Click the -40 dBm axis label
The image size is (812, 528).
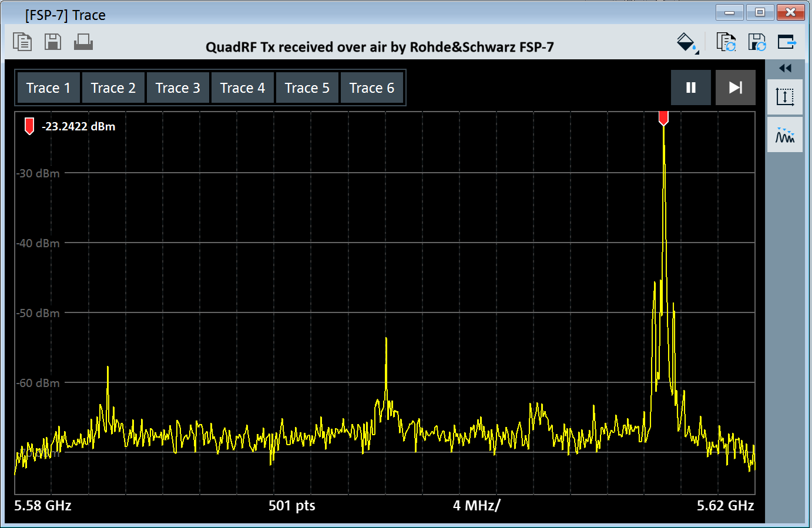tap(38, 243)
